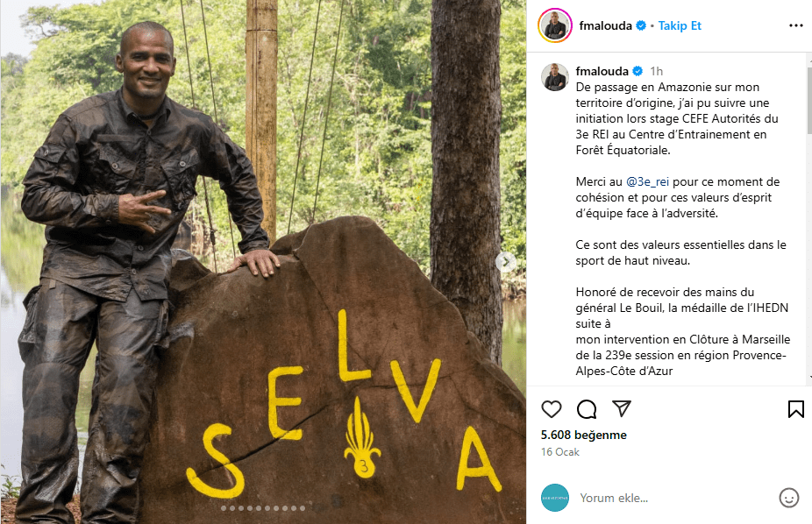Image resolution: width=812 pixels, height=524 pixels.
Task: Open the fmalouda username in the caption
Action: click(602, 71)
